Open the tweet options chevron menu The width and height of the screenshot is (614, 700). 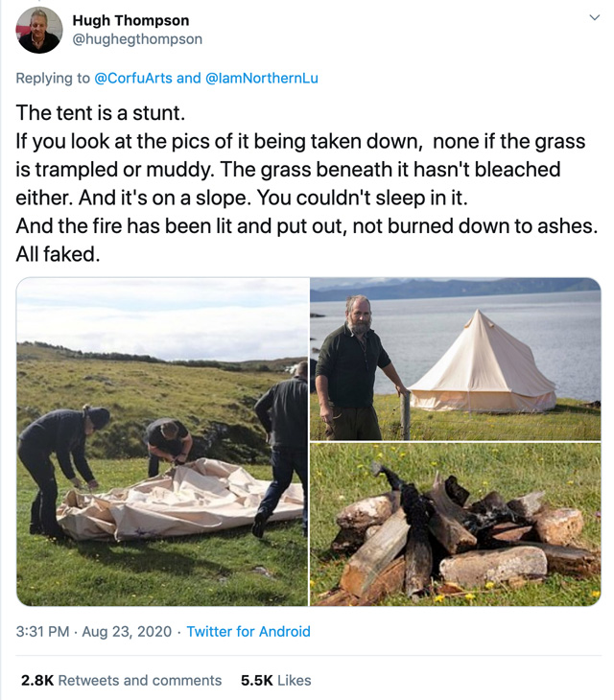tap(594, 18)
